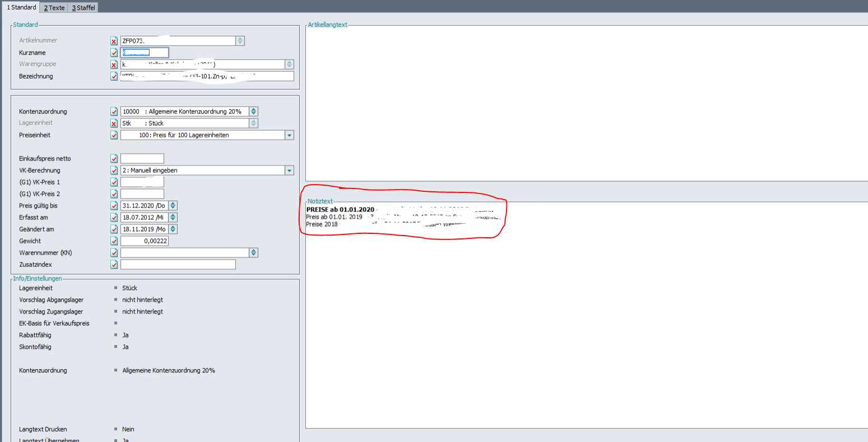The width and height of the screenshot is (868, 442).
Task: Toggle the checkmark box next to Einkaufspreis netto
Action: pos(114,159)
